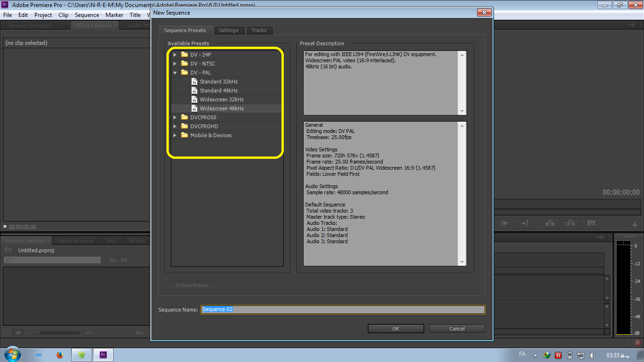Screen dimensions: 644x362
Task: Select the Widescreen 32kHz preset
Action: (x=222, y=99)
